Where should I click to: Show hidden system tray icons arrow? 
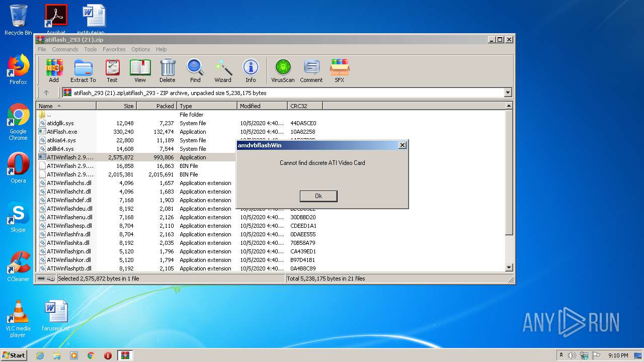coord(561,355)
